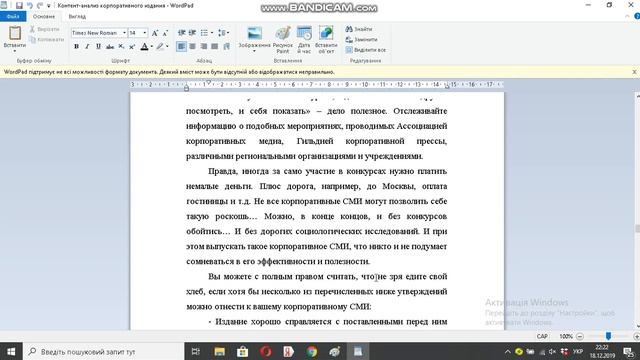Click the Undo arrow in title bar
This screenshot has height=360, width=640.
click(x=29, y=6)
